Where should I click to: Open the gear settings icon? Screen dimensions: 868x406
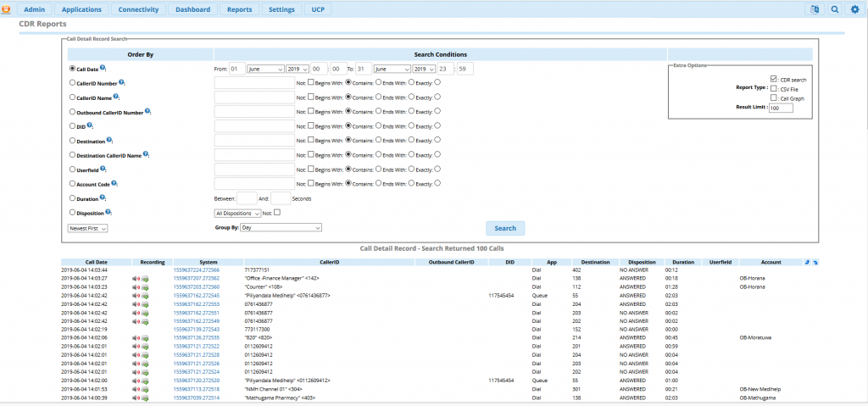click(855, 9)
